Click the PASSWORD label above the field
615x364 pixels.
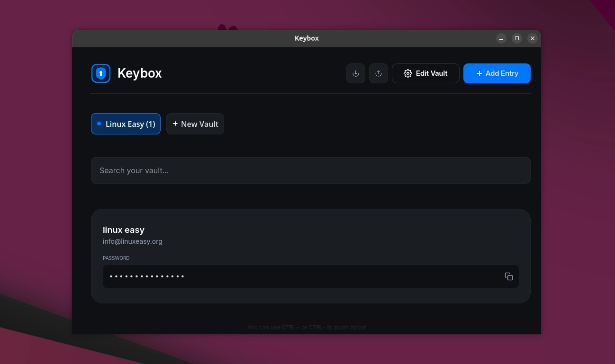click(x=116, y=258)
